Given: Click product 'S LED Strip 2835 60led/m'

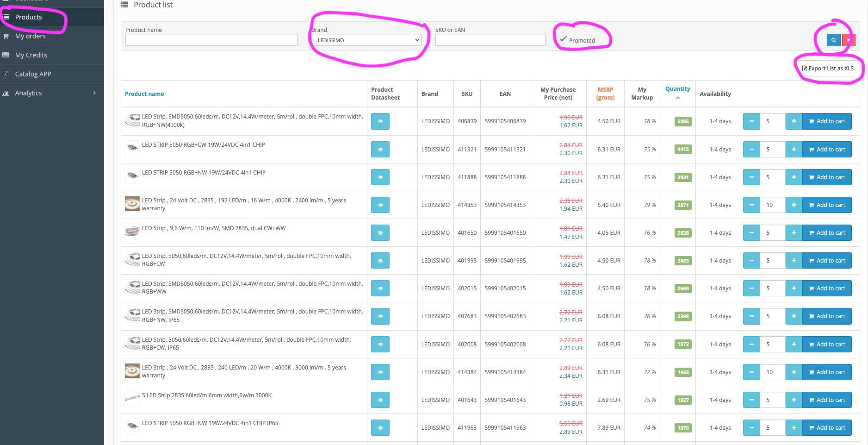Looking at the screenshot, I should pyautogui.click(x=207, y=395).
